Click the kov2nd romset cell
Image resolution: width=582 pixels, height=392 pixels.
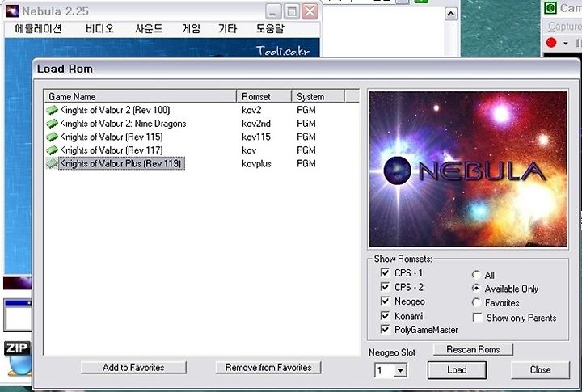(x=256, y=123)
